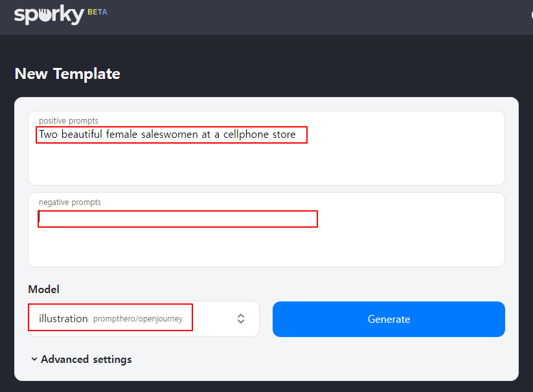Open the Model dropdown showing illustration

[x=144, y=319]
